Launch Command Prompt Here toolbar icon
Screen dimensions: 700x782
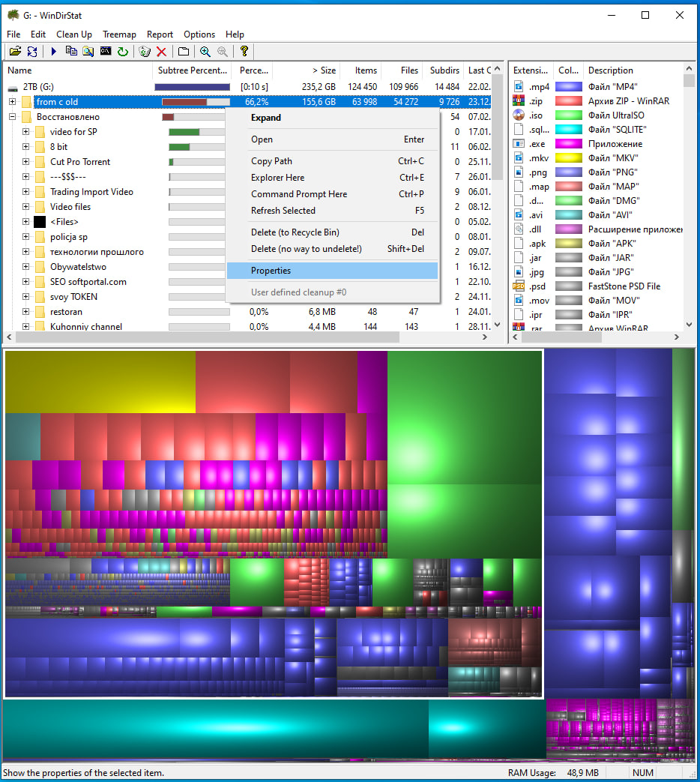(x=106, y=52)
